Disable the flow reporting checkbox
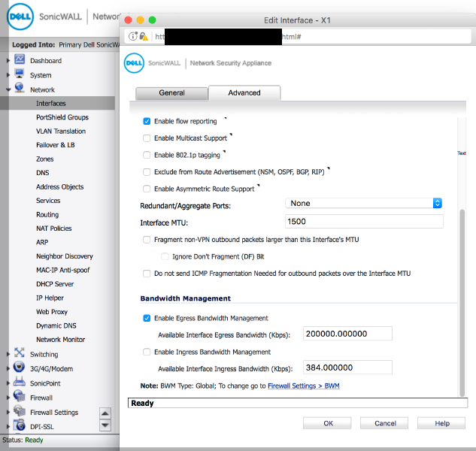476x451 pixels. tap(147, 121)
